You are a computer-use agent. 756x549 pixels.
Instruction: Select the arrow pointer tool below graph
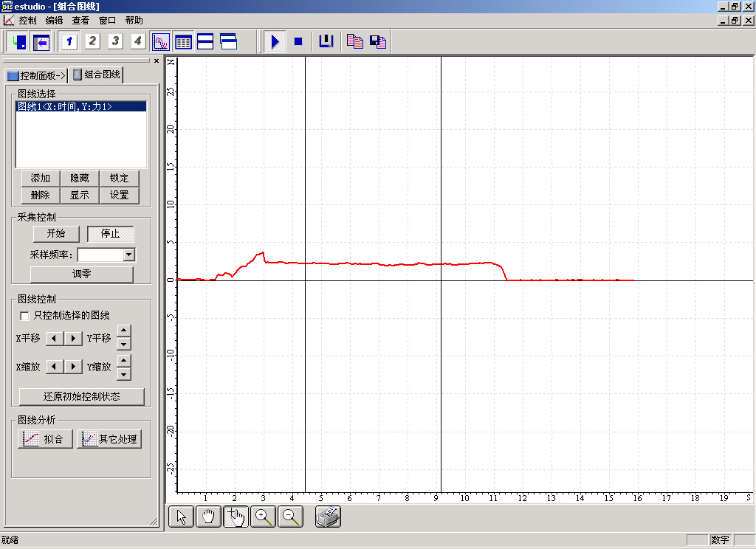(181, 517)
